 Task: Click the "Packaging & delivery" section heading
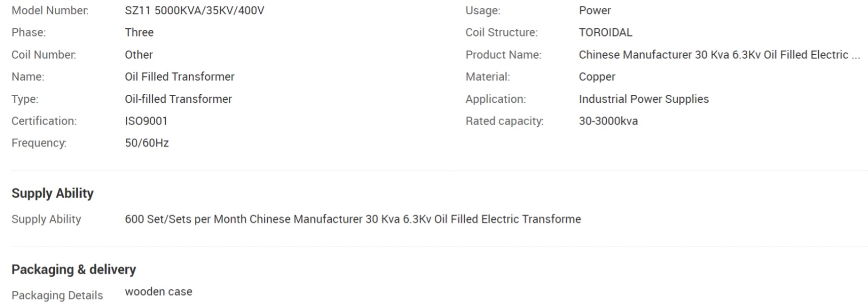[74, 269]
